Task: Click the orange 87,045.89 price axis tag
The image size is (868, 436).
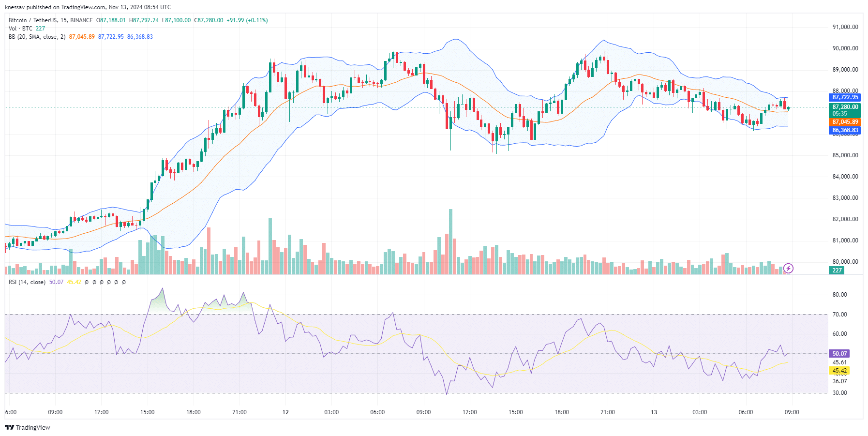Action: [845, 122]
